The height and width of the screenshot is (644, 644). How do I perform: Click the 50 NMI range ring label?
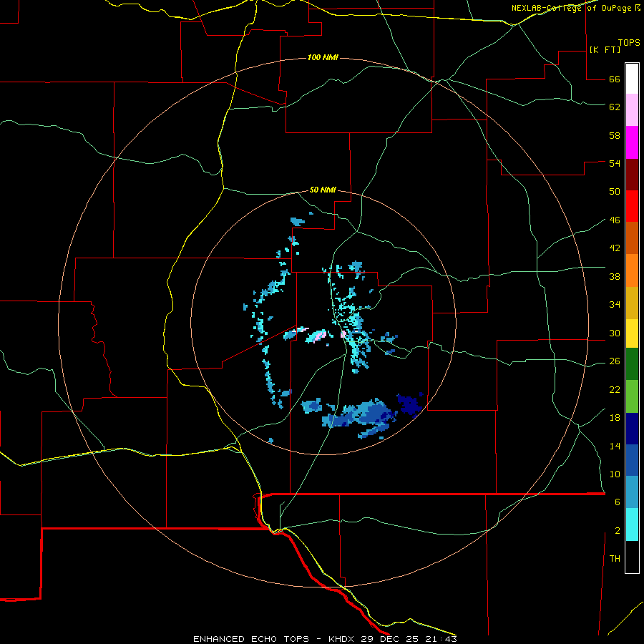click(323, 190)
